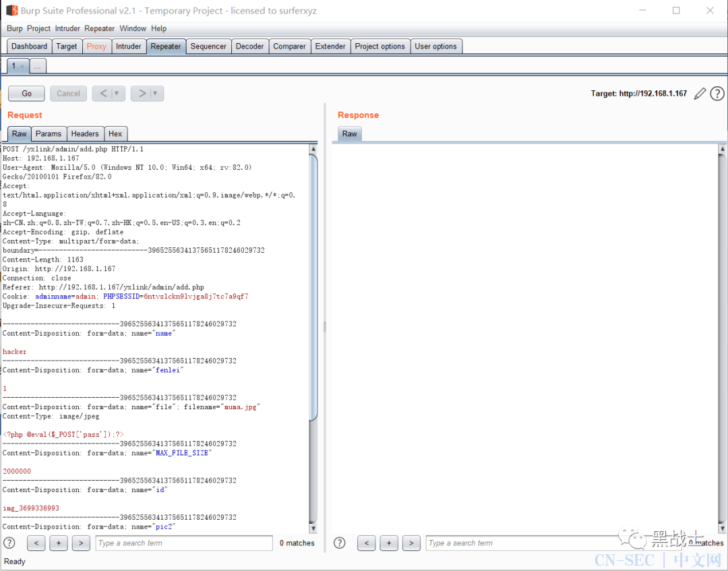Select the request Raw view tab
The width and height of the screenshot is (728, 571).
point(19,133)
